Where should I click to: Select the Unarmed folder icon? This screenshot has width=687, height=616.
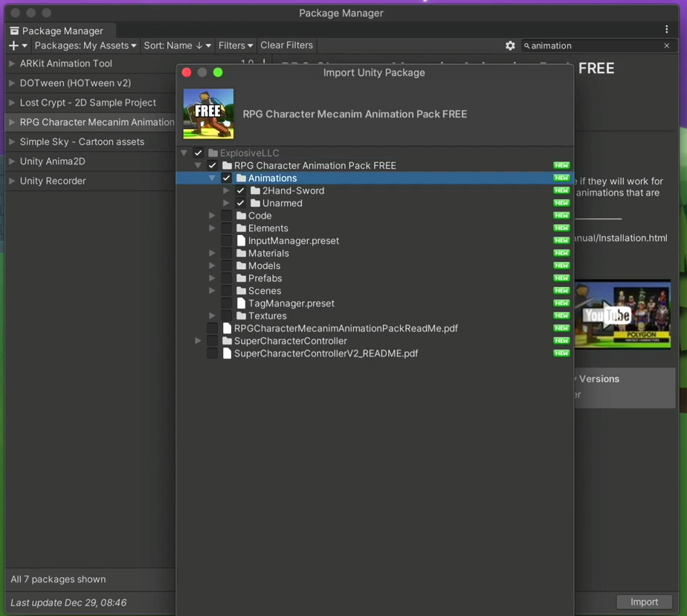[254, 203]
